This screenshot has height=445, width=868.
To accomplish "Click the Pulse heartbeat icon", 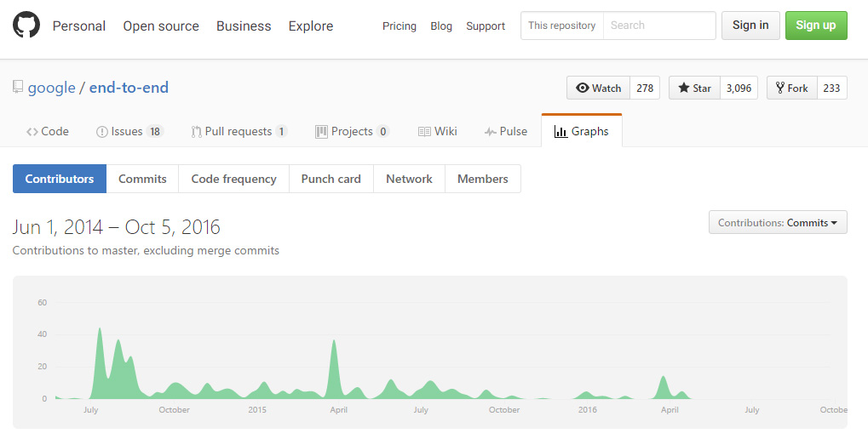I will click(x=491, y=132).
